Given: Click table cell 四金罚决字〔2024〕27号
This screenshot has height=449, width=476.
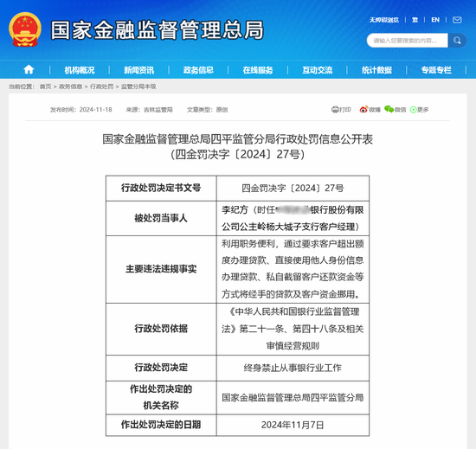Looking at the screenshot, I should click(x=293, y=188).
